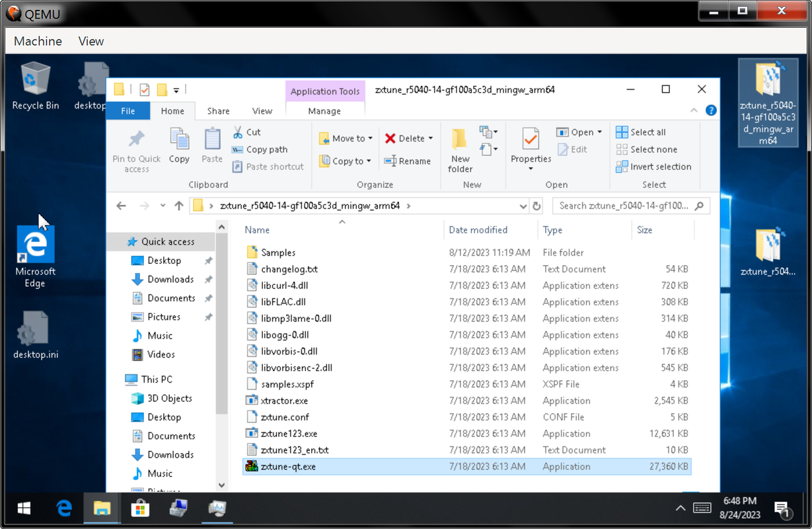Open the Manage Application Tools tab

[x=324, y=111]
